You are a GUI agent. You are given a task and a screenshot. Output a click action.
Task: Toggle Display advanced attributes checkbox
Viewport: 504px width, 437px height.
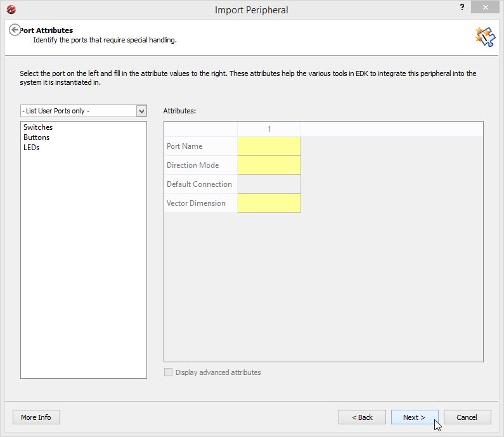tap(168, 372)
